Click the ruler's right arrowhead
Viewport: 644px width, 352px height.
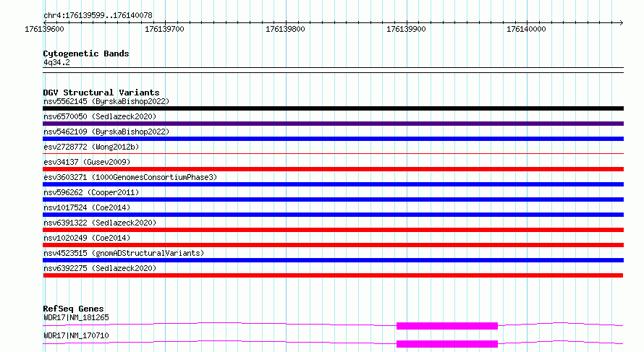pyautogui.click(x=622, y=23)
